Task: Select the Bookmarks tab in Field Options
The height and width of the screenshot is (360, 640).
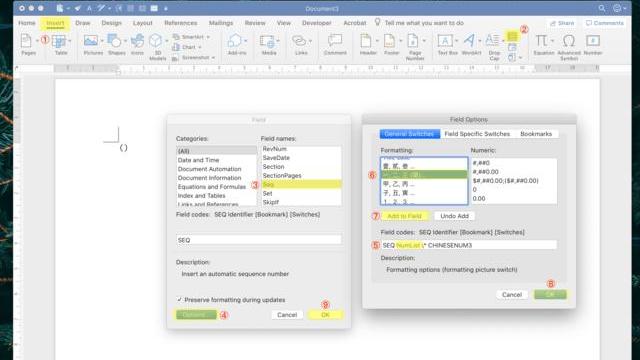Action: pyautogui.click(x=536, y=134)
